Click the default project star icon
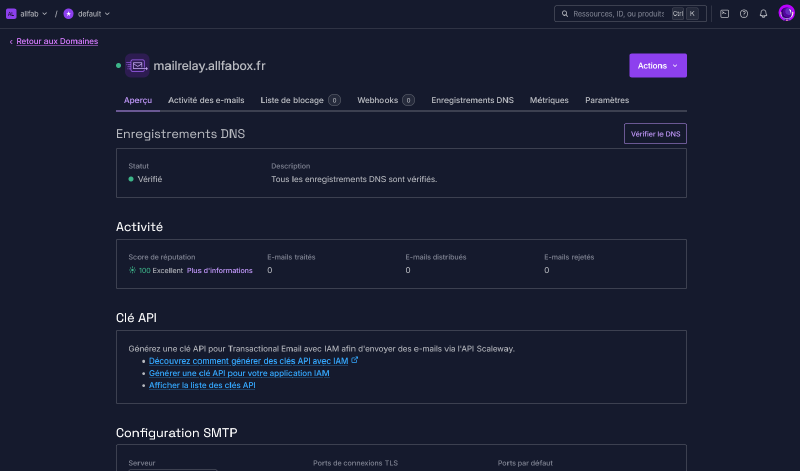 coord(68,14)
